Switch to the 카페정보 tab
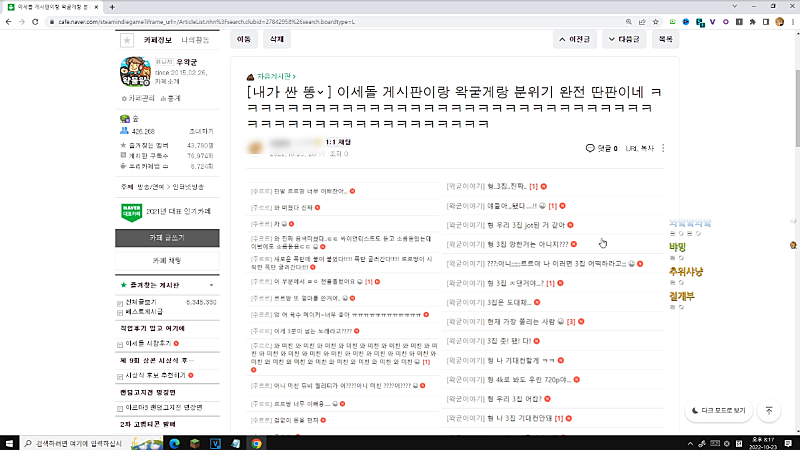 click(158, 40)
